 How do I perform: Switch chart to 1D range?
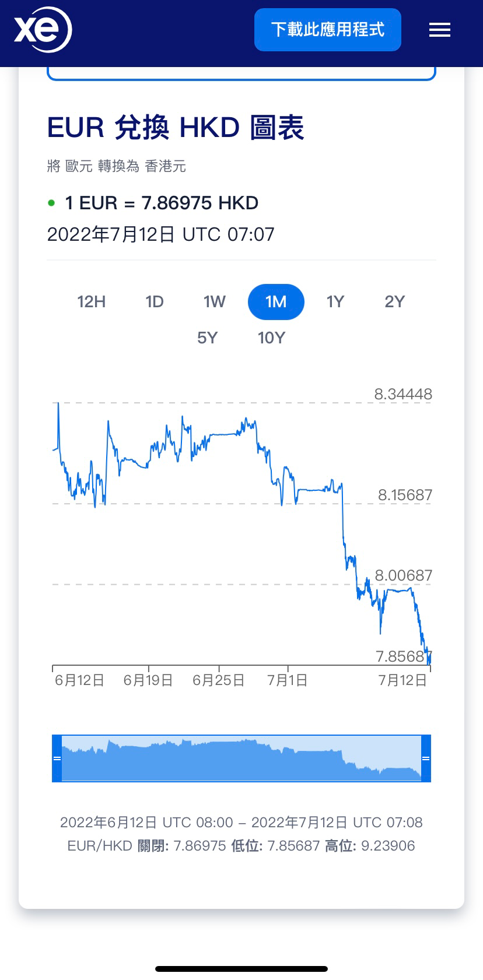tap(155, 301)
